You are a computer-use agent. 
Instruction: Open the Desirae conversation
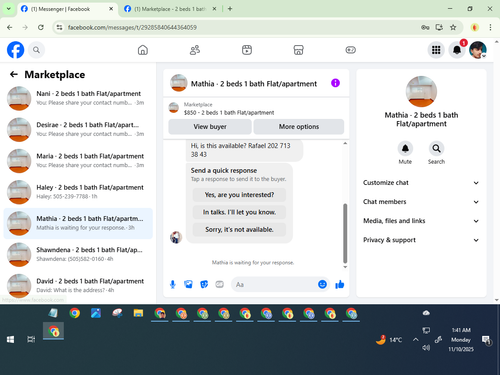pyautogui.click(x=78, y=129)
